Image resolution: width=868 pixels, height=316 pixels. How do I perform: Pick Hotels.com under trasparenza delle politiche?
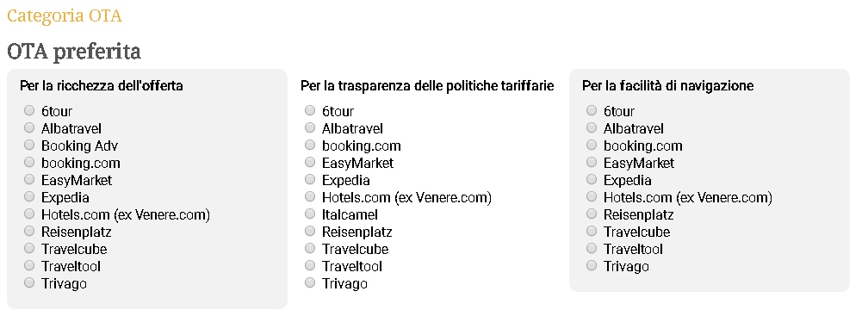pos(310,196)
